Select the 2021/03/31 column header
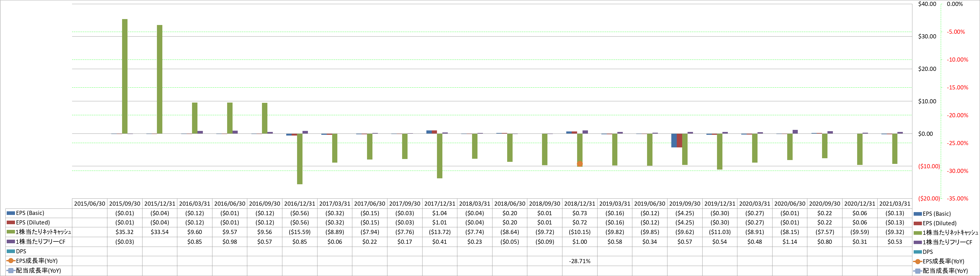Image resolution: width=980 pixels, height=276 pixels. click(x=895, y=204)
